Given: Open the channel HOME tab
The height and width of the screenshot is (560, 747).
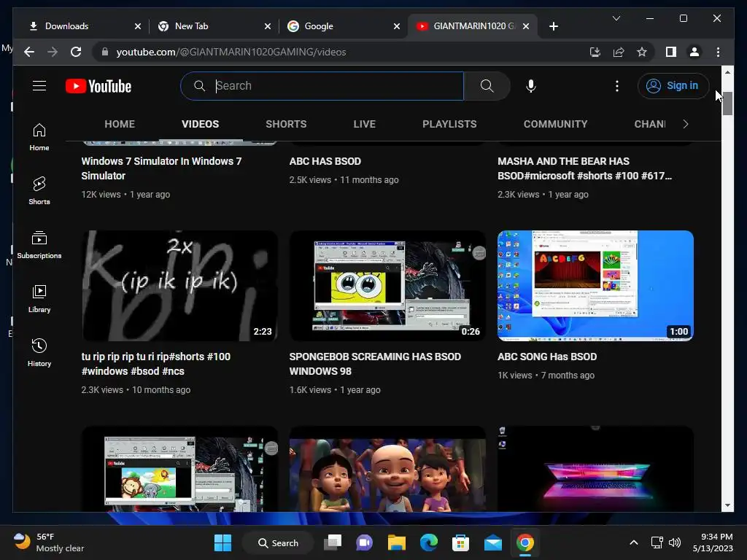Looking at the screenshot, I should [120, 124].
